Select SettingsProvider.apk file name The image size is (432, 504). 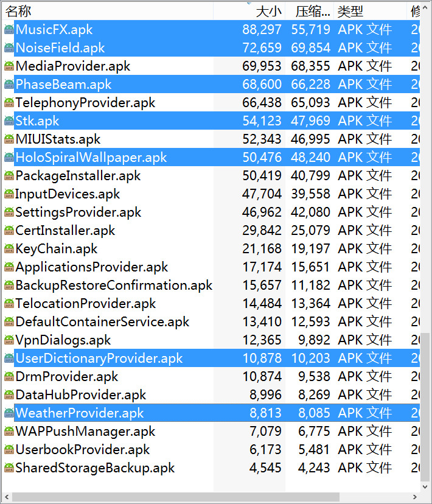[78, 212]
